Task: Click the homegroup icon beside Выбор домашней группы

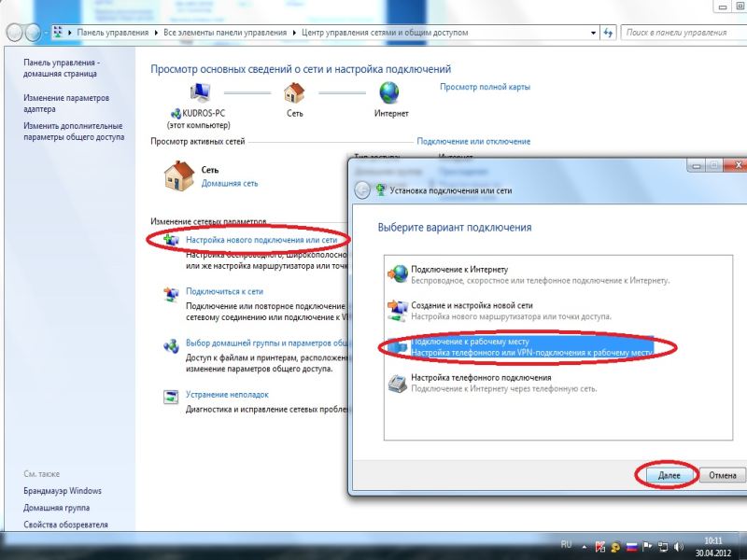Action: [x=172, y=345]
